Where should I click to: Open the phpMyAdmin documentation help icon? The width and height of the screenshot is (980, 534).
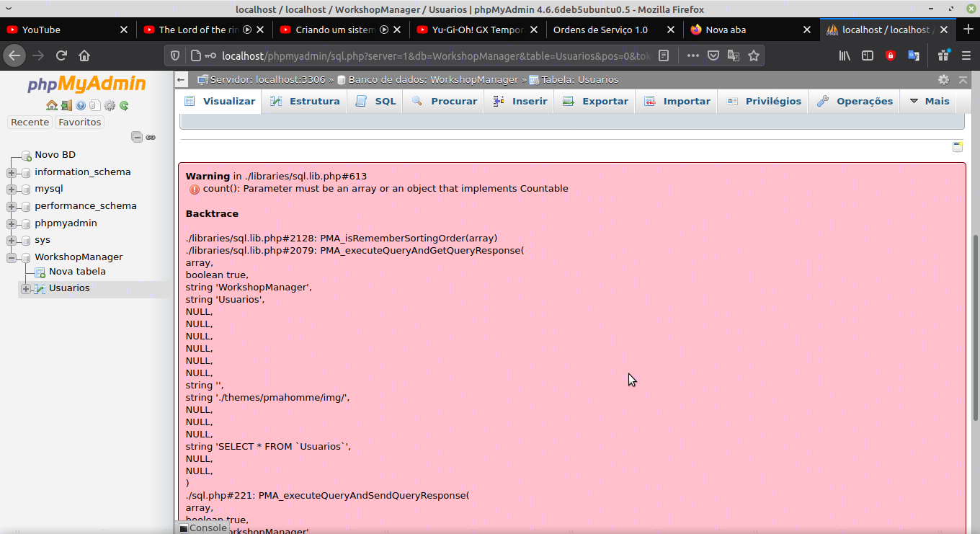coord(81,105)
